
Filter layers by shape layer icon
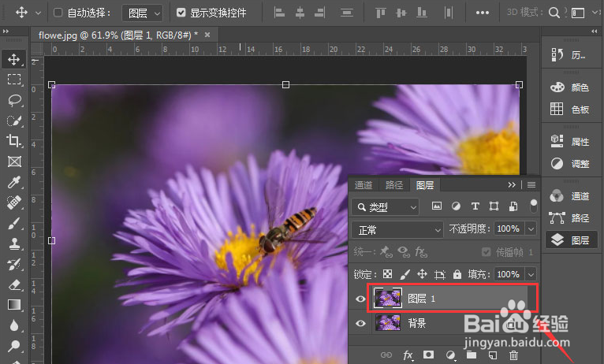click(494, 206)
